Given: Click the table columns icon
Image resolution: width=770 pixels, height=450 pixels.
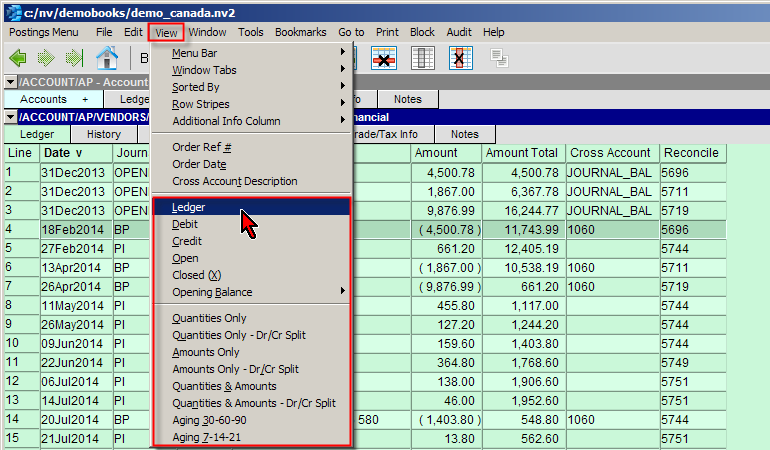Looking at the screenshot, I should [422, 59].
